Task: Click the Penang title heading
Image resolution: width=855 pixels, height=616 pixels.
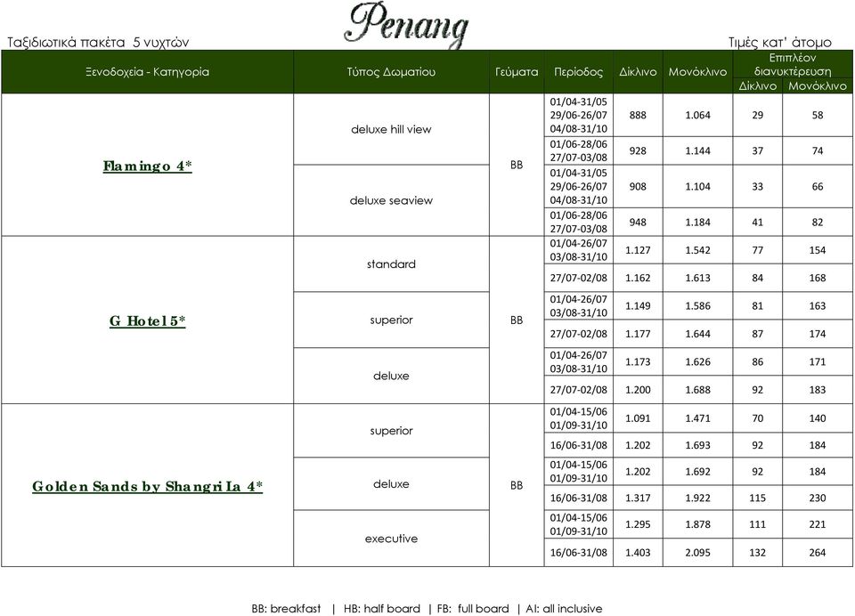Action: (x=407, y=25)
